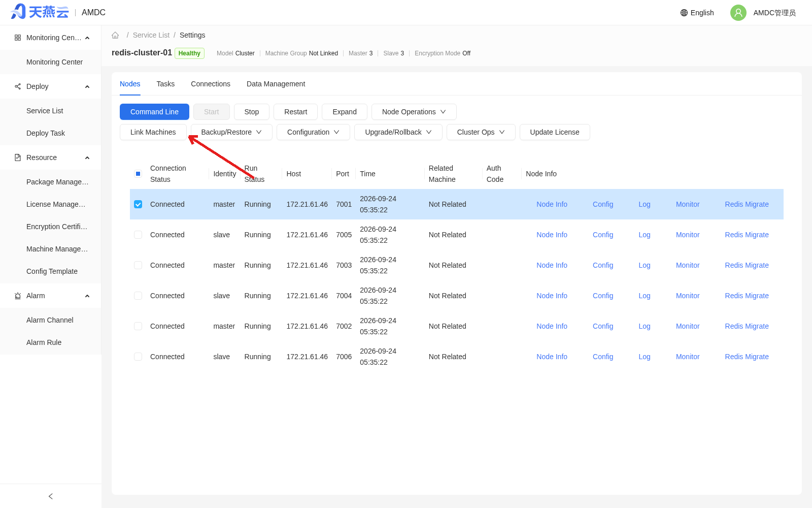The height and width of the screenshot is (508, 812).
Task: Open Node Info for port 7001
Action: click(552, 204)
